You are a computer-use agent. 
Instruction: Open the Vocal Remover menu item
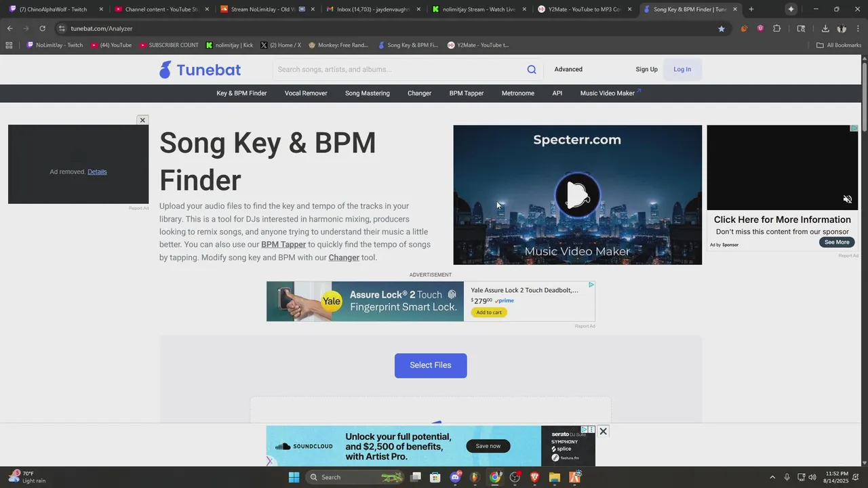pyautogui.click(x=306, y=94)
